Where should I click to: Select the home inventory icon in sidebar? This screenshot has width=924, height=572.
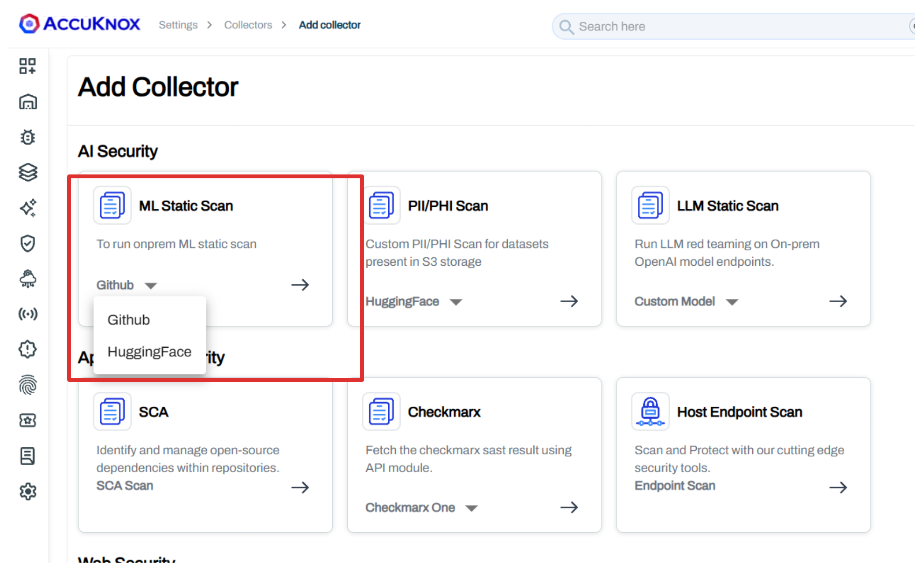28,102
